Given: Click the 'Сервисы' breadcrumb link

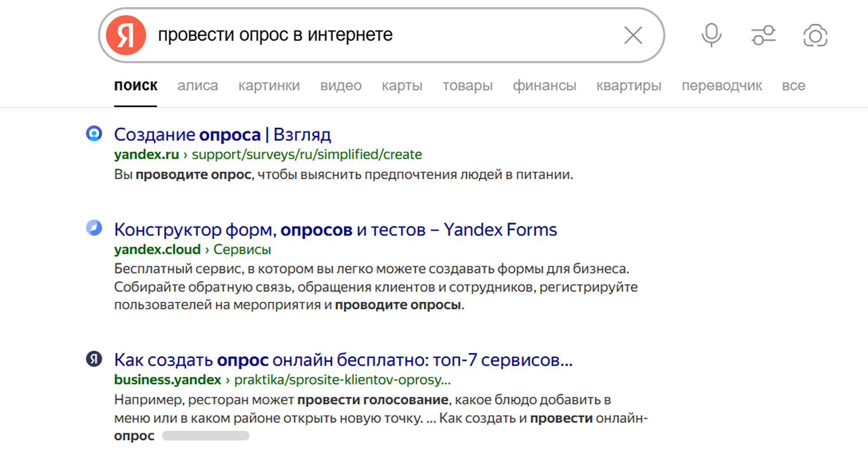Looking at the screenshot, I should tap(242, 249).
